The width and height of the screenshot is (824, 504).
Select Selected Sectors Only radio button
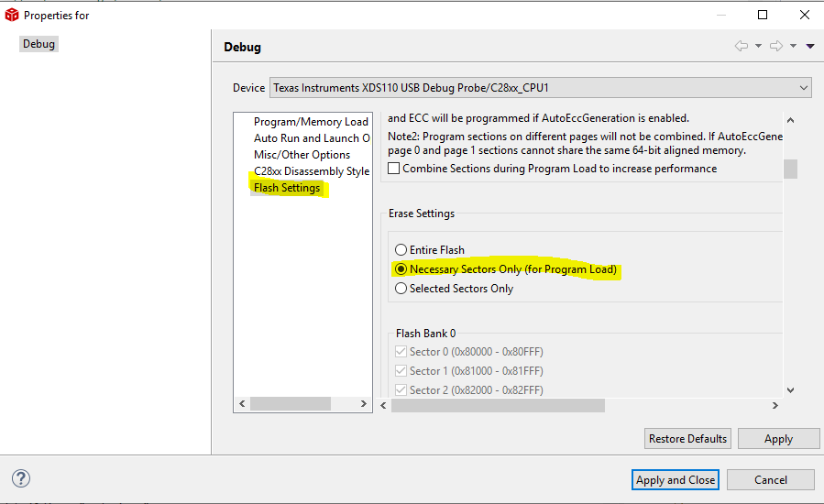point(401,289)
